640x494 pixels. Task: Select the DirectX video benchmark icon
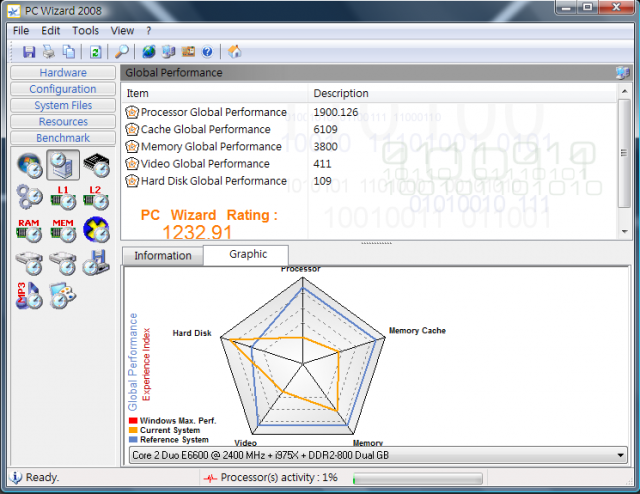click(96, 230)
